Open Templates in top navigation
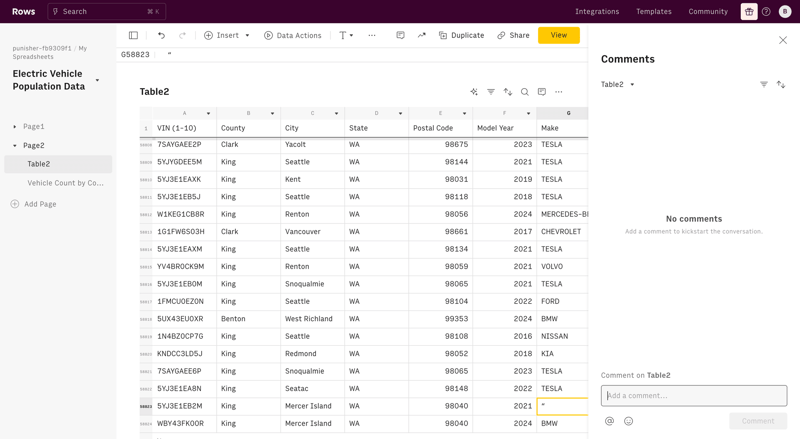 (654, 11)
